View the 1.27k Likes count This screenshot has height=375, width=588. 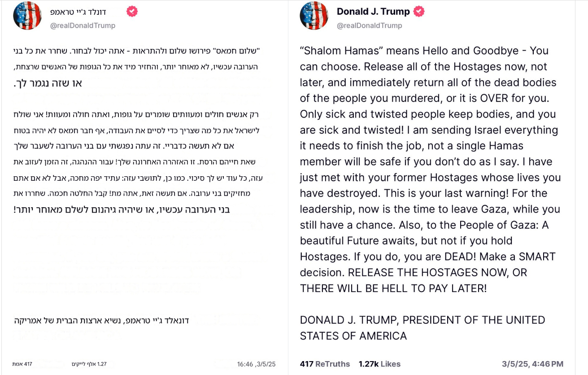point(379,364)
